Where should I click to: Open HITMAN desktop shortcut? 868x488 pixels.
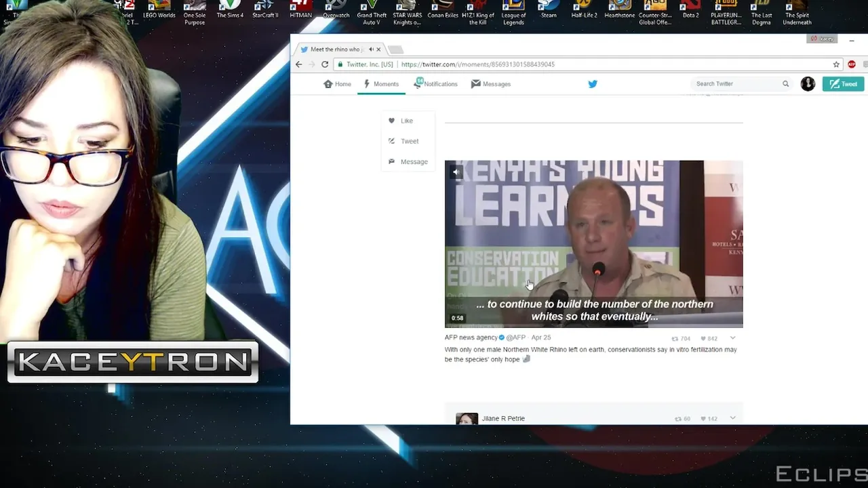pos(300,9)
